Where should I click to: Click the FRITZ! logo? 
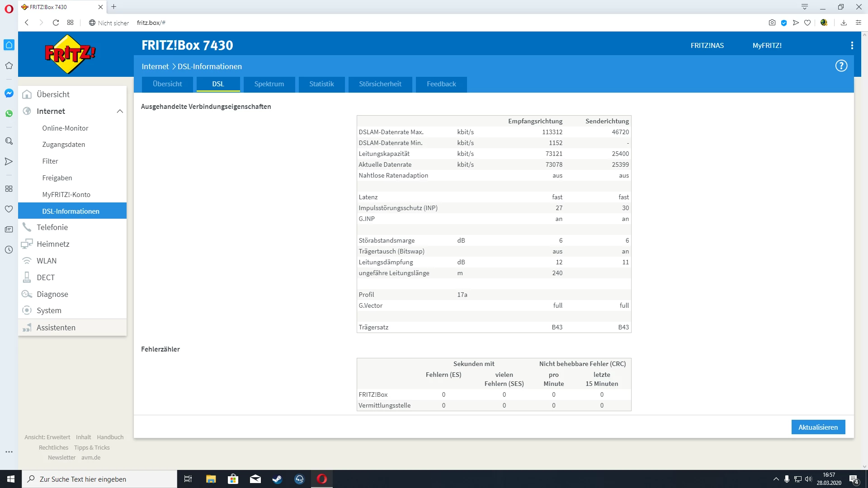70,54
